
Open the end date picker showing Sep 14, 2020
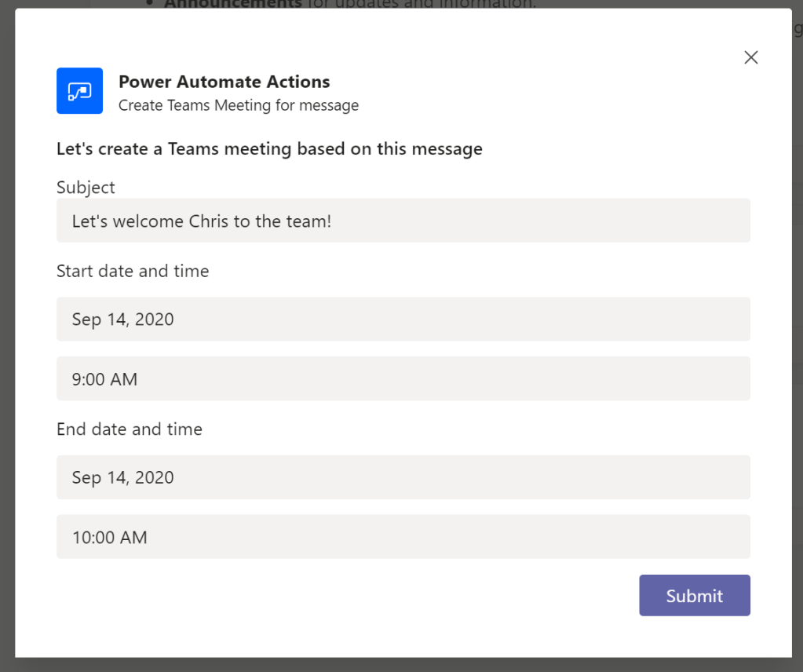pos(403,477)
